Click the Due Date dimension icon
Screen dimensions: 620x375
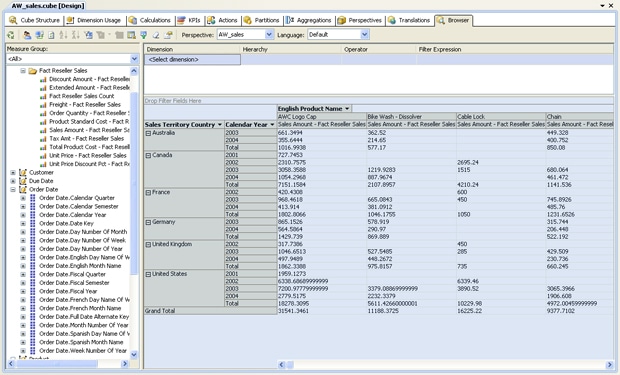tap(23, 181)
